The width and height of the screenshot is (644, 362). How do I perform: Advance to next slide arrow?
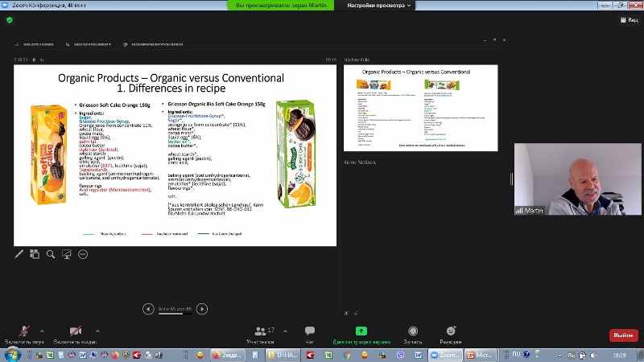click(202, 309)
